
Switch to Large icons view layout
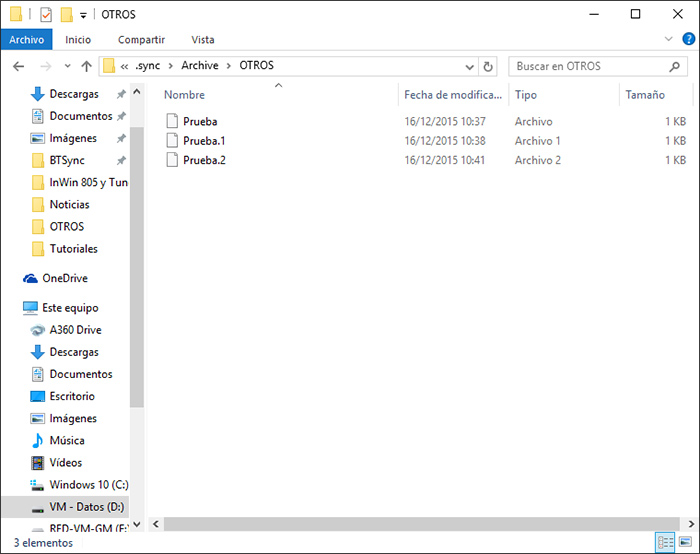(x=685, y=543)
